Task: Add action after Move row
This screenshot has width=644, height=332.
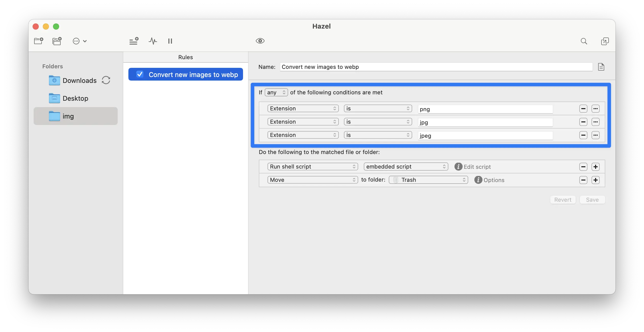Action: tap(596, 180)
